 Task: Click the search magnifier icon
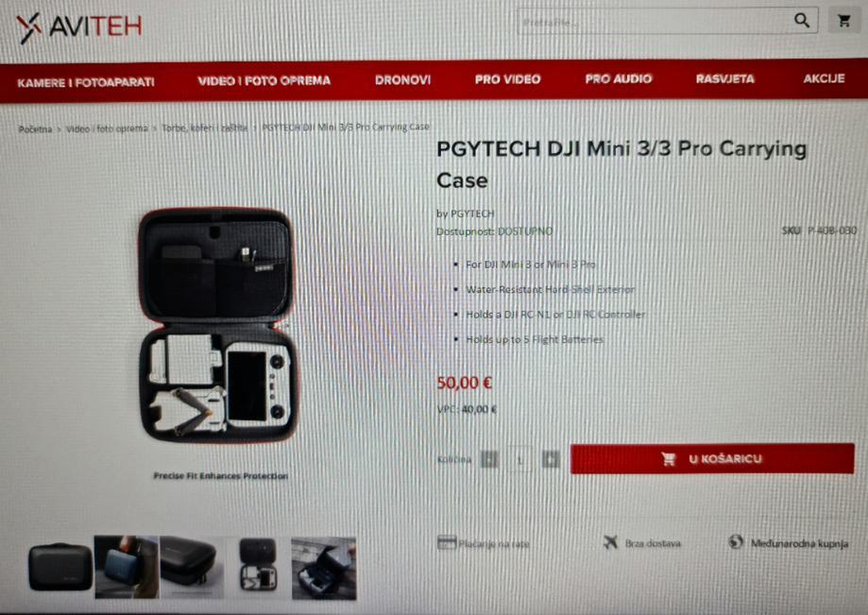pos(802,21)
